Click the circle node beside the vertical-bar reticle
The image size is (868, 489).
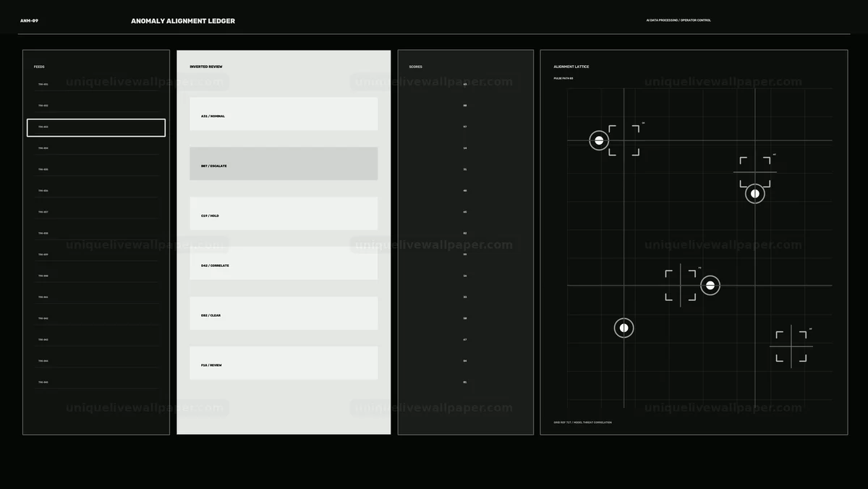pos(710,285)
